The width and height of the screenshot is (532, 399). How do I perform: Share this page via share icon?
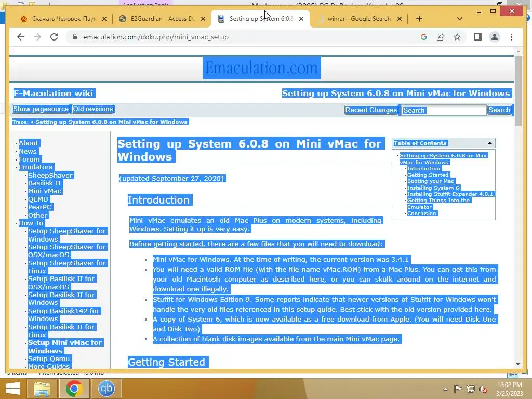(441, 37)
